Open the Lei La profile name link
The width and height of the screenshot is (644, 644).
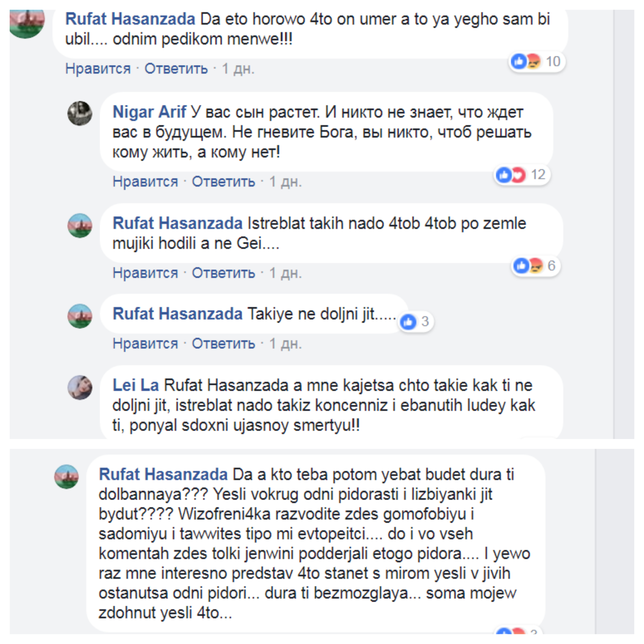click(x=136, y=385)
